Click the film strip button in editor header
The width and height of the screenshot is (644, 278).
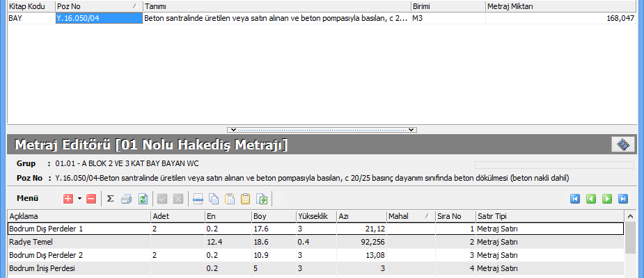pos(623,145)
